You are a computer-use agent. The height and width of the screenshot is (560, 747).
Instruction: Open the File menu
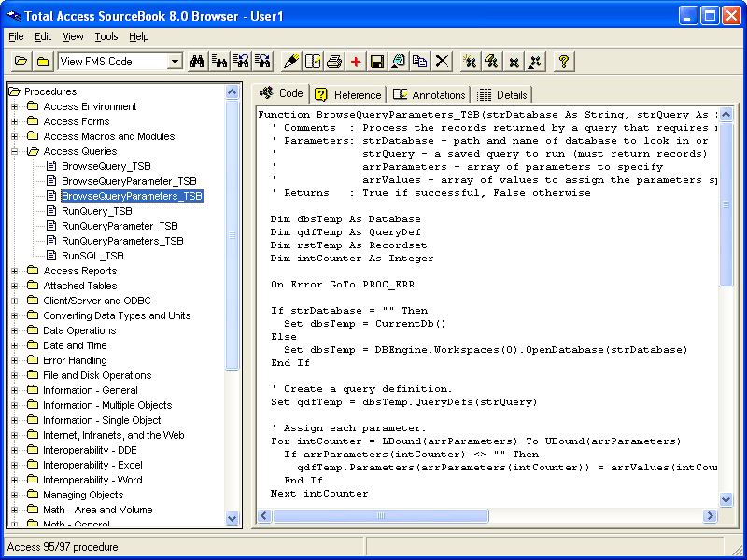click(16, 36)
